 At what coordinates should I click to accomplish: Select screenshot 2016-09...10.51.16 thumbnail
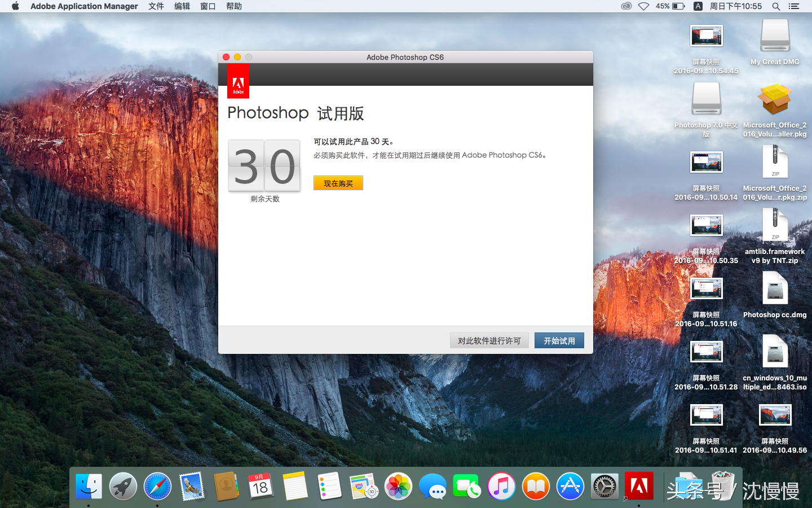click(x=706, y=289)
